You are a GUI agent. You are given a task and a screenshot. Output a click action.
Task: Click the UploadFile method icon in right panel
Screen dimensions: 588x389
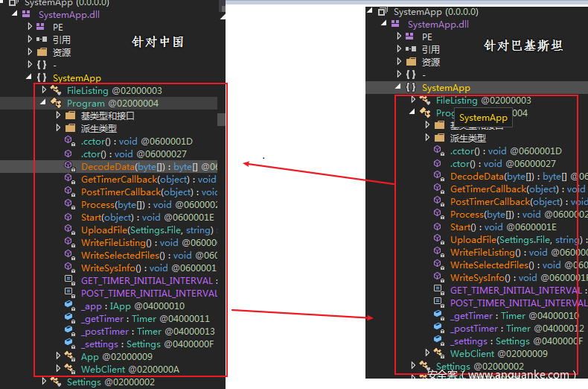point(439,240)
